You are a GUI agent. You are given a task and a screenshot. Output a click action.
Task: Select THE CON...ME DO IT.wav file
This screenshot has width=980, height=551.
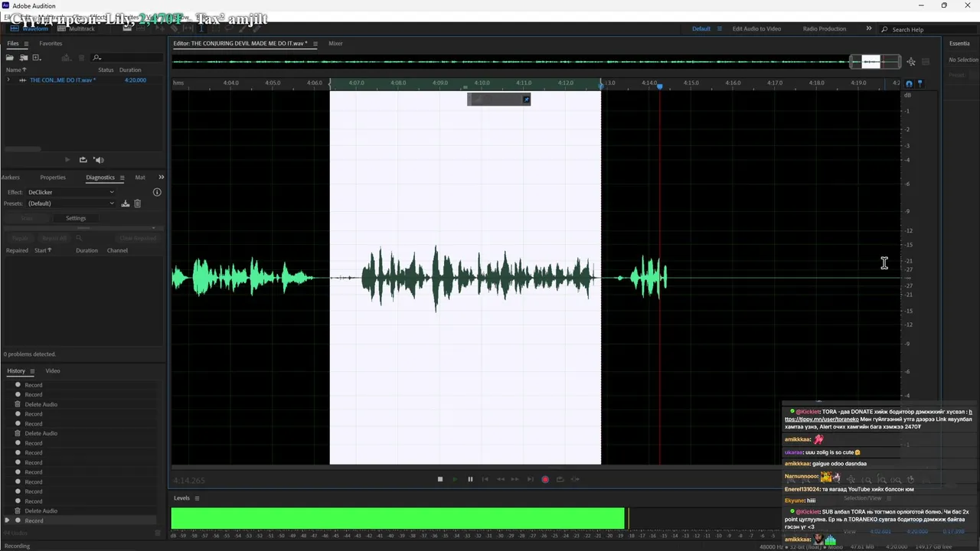pyautogui.click(x=63, y=80)
